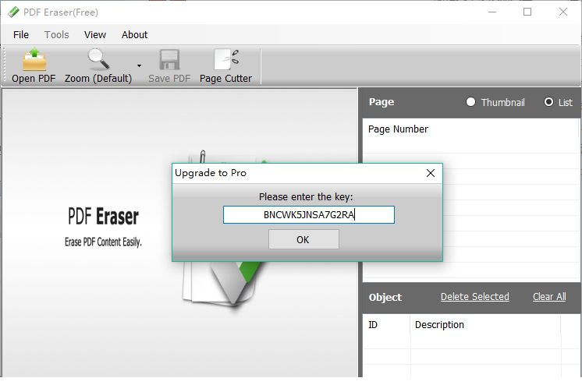Click the Zoom (Default) magnifier icon

pyautogui.click(x=98, y=59)
